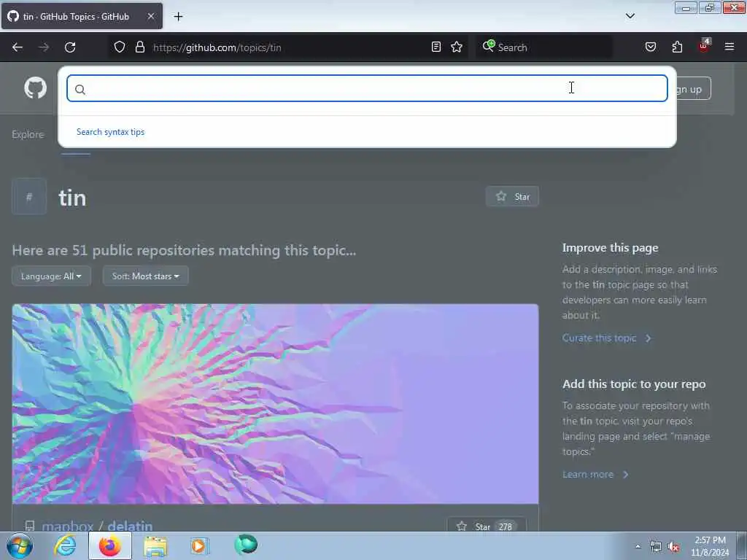Image resolution: width=747 pixels, height=560 pixels.
Task: Expand the list all tabs chevron
Action: click(630, 16)
